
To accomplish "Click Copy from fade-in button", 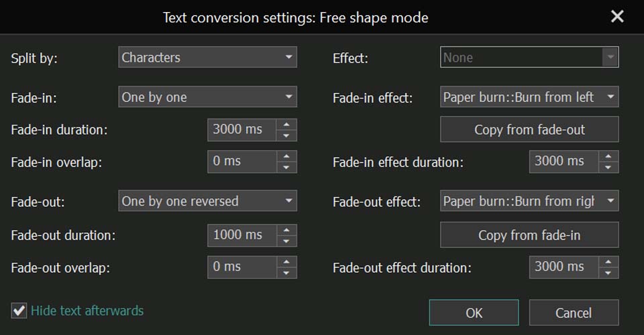I will (x=529, y=235).
